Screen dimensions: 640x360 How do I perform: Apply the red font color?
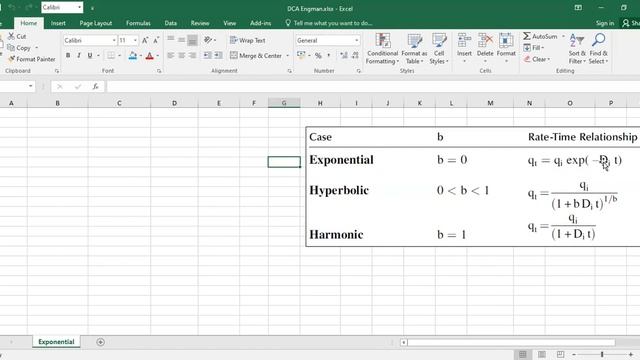[x=149, y=56]
